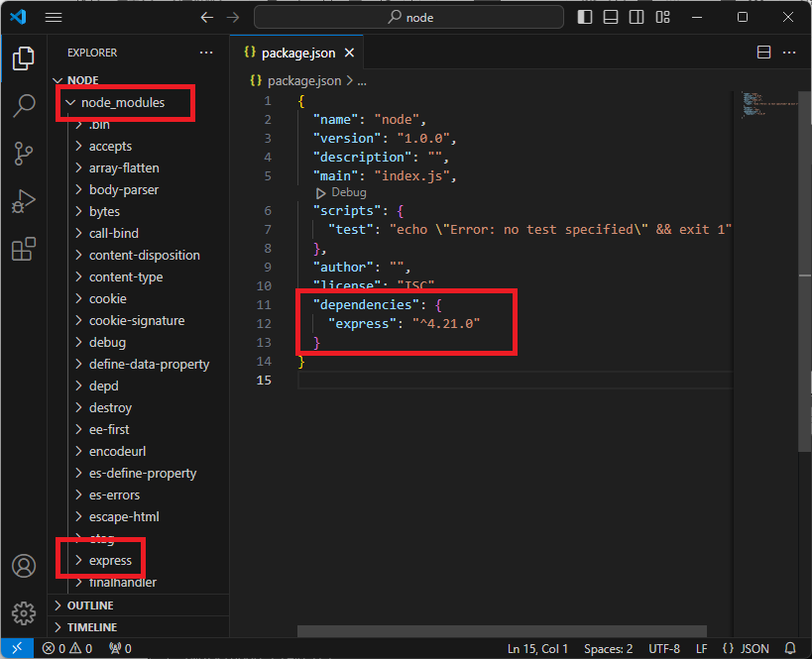Image resolution: width=812 pixels, height=659 pixels.
Task: Expand the body-parser folder
Action: point(124,190)
